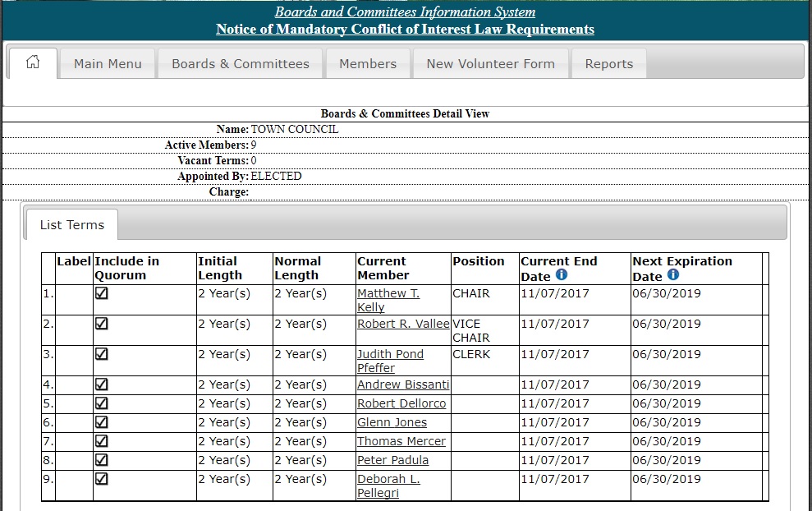The image size is (812, 511).
Task: Click end date 11/07/2017 in Glenn Jones row
Action: (555, 422)
